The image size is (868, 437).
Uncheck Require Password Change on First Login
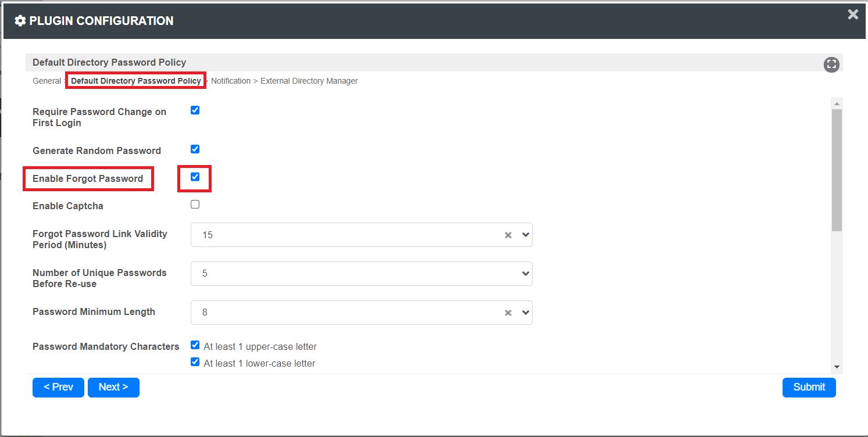(x=195, y=110)
